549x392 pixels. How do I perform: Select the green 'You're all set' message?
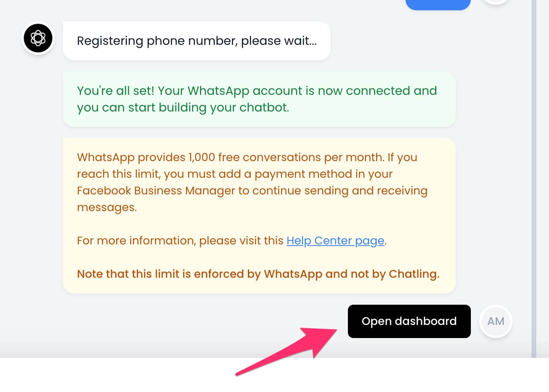pyautogui.click(x=259, y=99)
